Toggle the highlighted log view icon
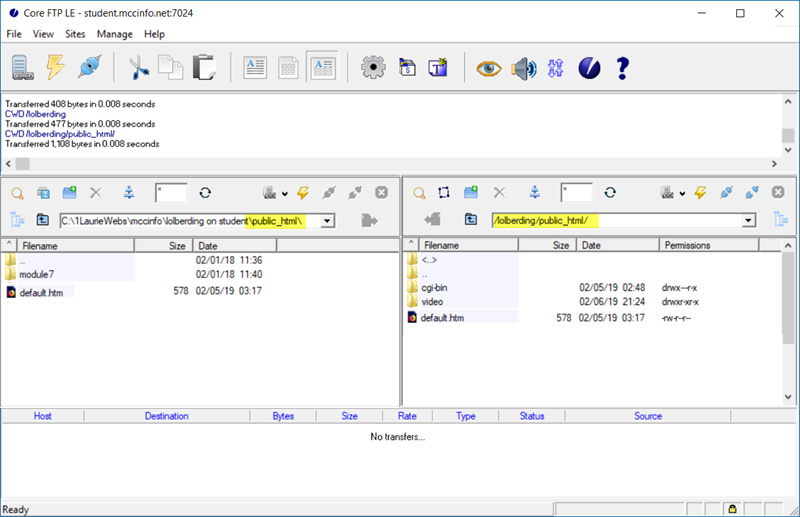Viewport: 800px width, 517px height. pyautogui.click(x=322, y=67)
